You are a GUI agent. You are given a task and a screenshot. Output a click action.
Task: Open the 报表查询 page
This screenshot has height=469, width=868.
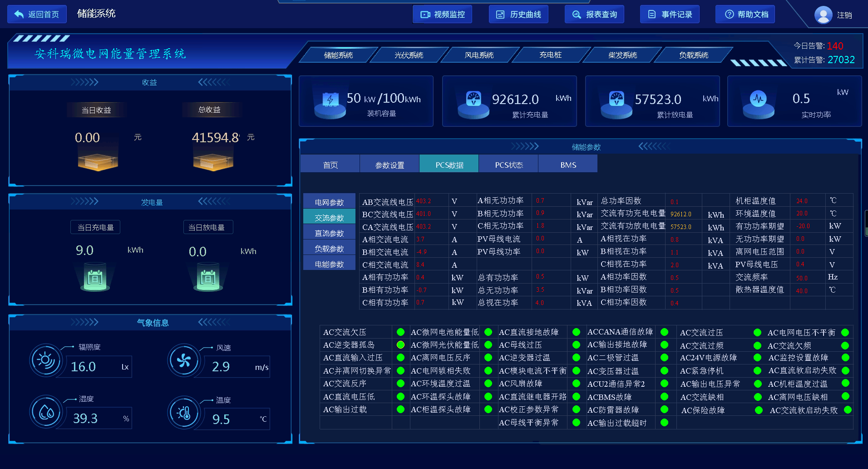click(x=594, y=15)
